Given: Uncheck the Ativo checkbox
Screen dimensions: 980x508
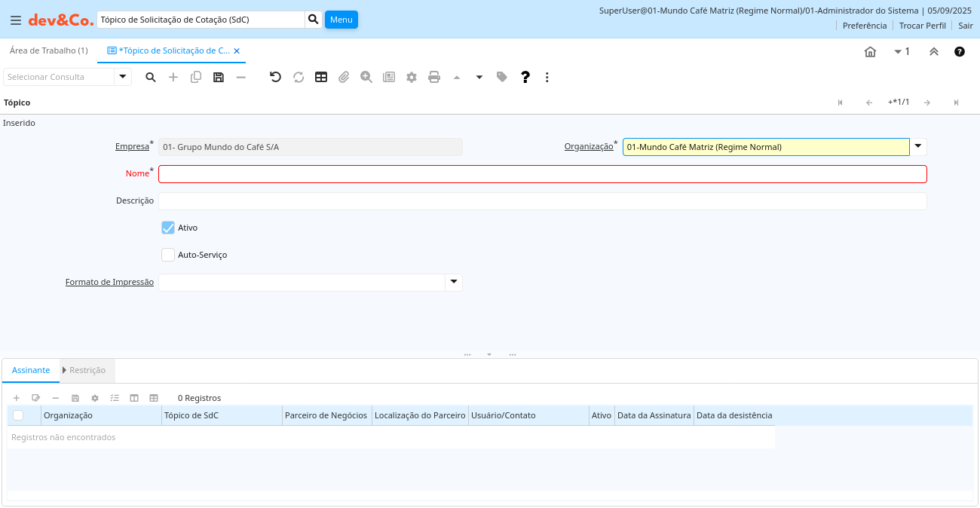Looking at the screenshot, I should click(168, 228).
